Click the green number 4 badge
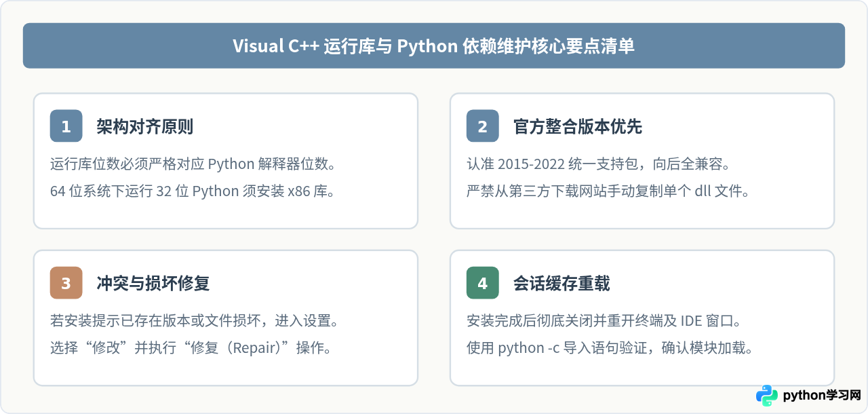This screenshot has width=868, height=414. pos(482,283)
